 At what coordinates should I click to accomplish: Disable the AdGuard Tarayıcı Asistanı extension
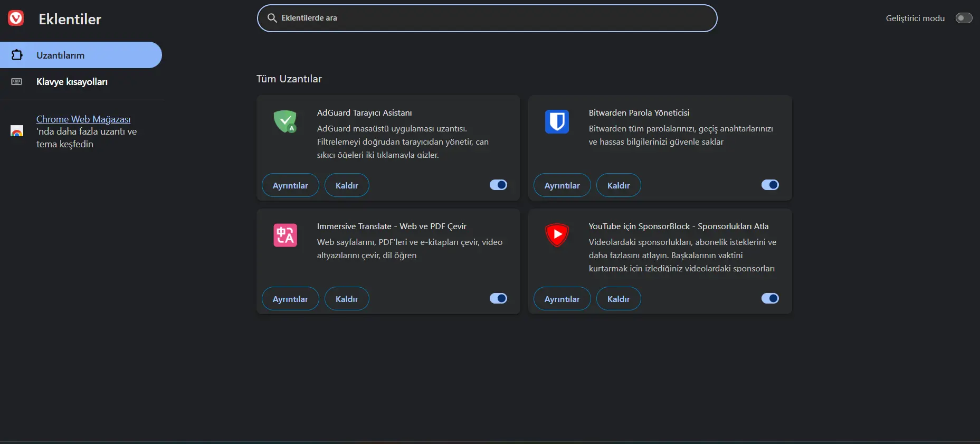pos(498,185)
